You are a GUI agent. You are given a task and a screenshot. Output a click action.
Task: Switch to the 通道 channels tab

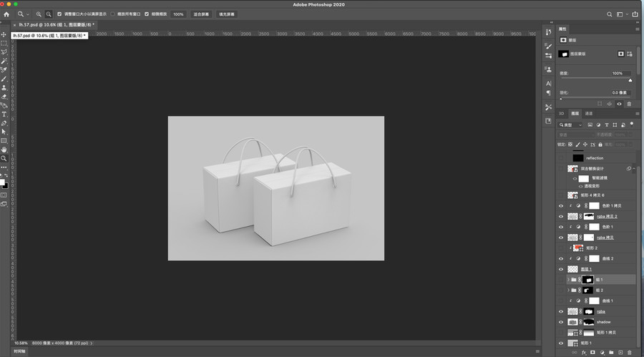(589, 114)
